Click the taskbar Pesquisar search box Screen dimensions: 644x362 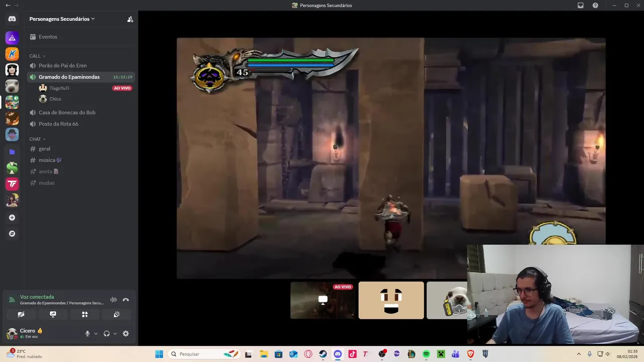click(x=204, y=354)
